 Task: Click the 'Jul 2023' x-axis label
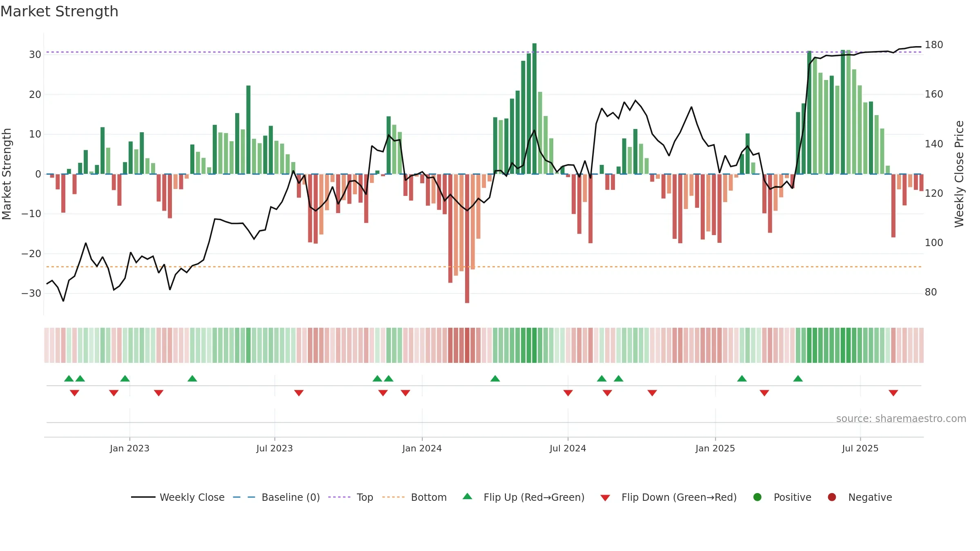coord(274,448)
